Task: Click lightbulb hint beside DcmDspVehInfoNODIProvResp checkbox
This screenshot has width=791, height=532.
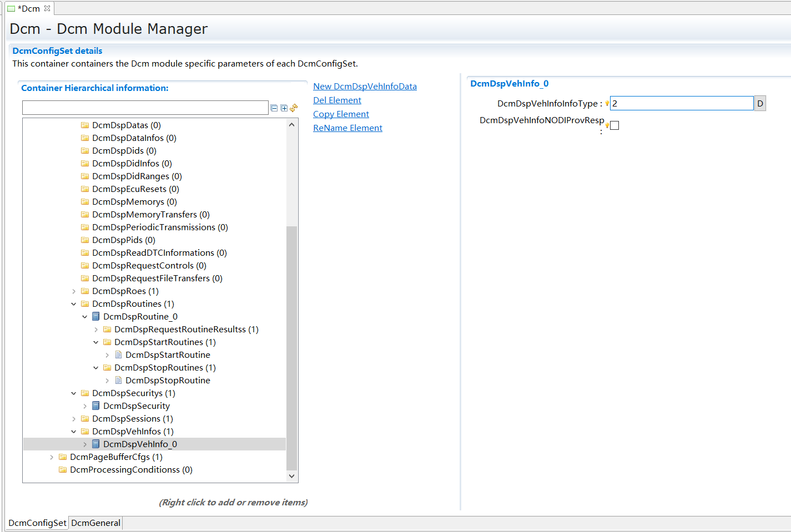Action: pyautogui.click(x=607, y=125)
